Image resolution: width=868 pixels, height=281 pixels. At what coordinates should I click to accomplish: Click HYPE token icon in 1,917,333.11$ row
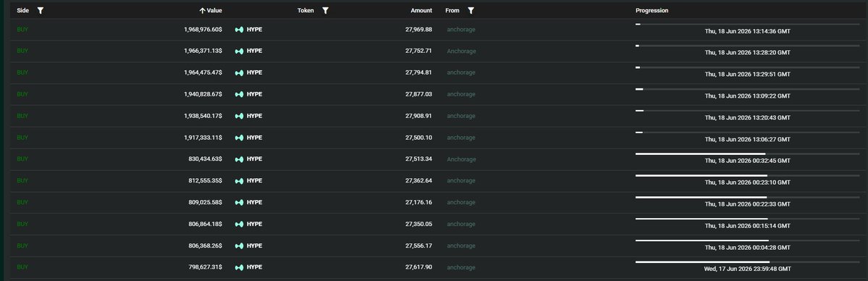coord(239,138)
